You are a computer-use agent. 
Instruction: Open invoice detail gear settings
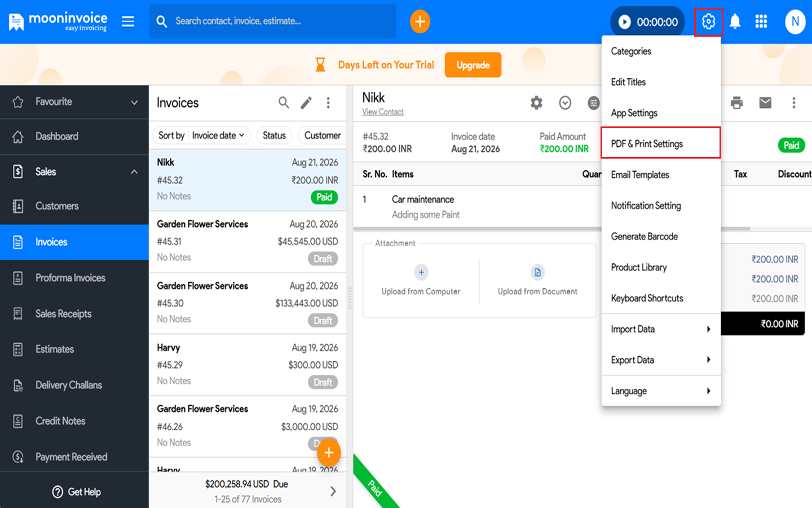(x=536, y=103)
